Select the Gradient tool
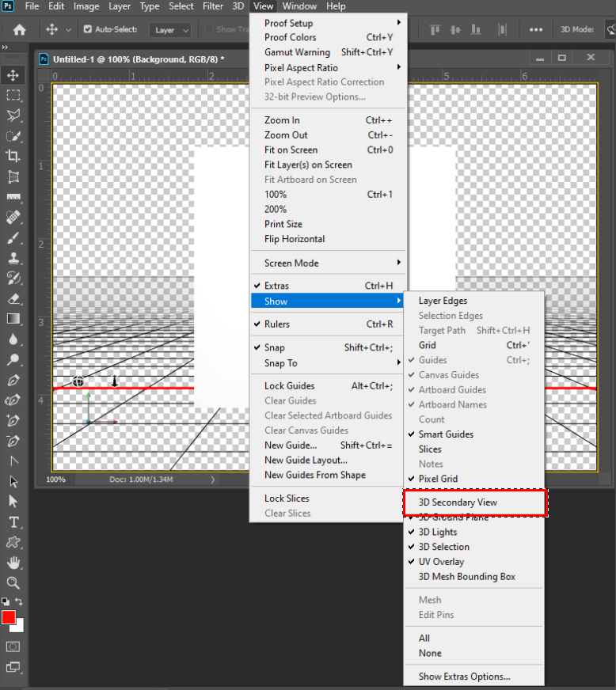The height and width of the screenshot is (690, 616). click(x=13, y=320)
